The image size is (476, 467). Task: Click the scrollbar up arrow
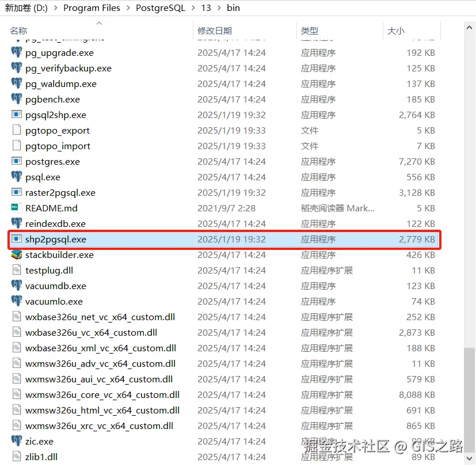(469, 28)
